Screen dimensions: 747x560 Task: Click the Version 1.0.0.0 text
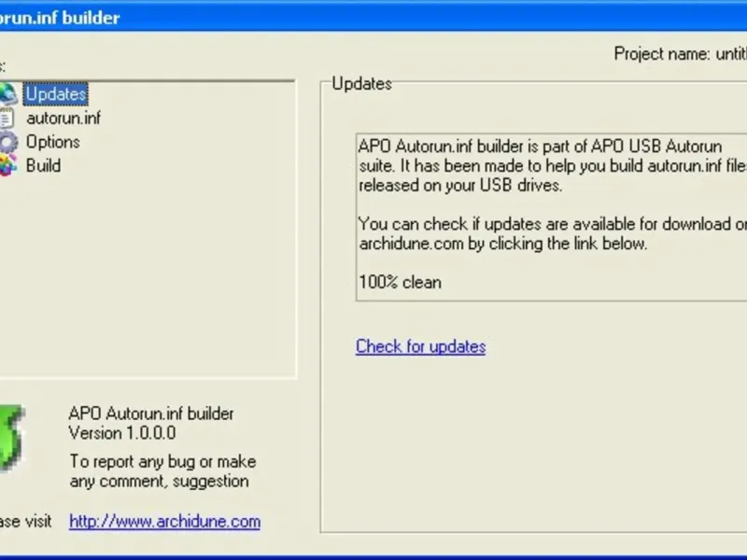click(122, 433)
